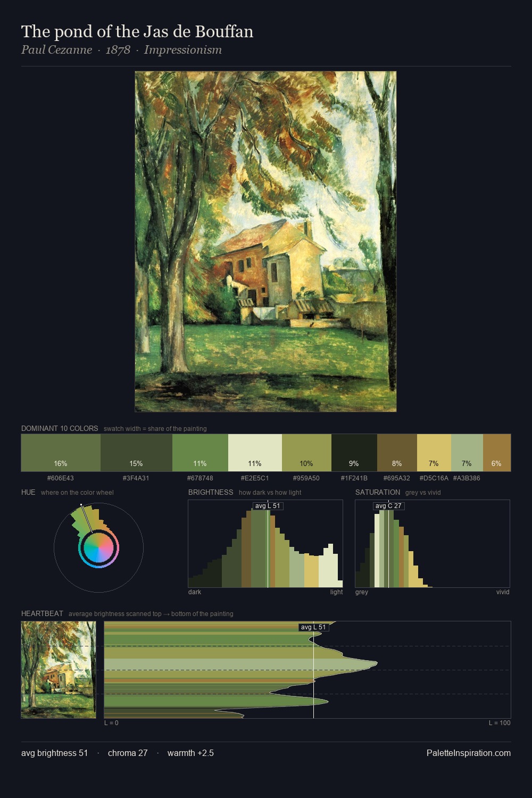532x798 pixels.
Task: Click the saturation histogram chart
Action: tap(433, 544)
